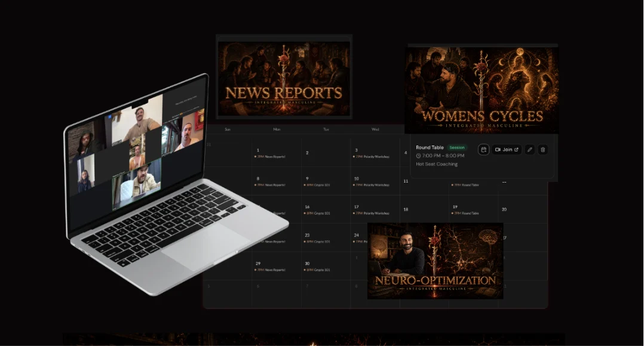Image resolution: width=644 pixels, height=346 pixels.
Task: Open the 8PM Crypto 101 event on the 30th
Action: coord(317,270)
